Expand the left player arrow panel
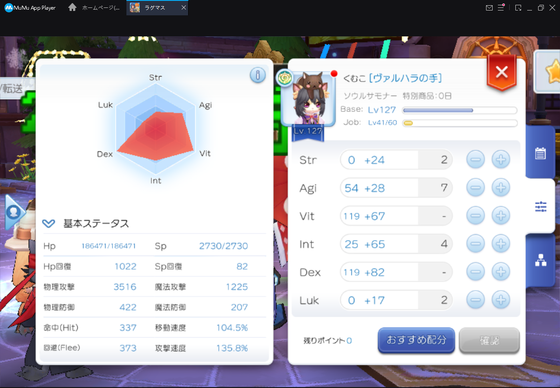 pyautogui.click(x=15, y=213)
